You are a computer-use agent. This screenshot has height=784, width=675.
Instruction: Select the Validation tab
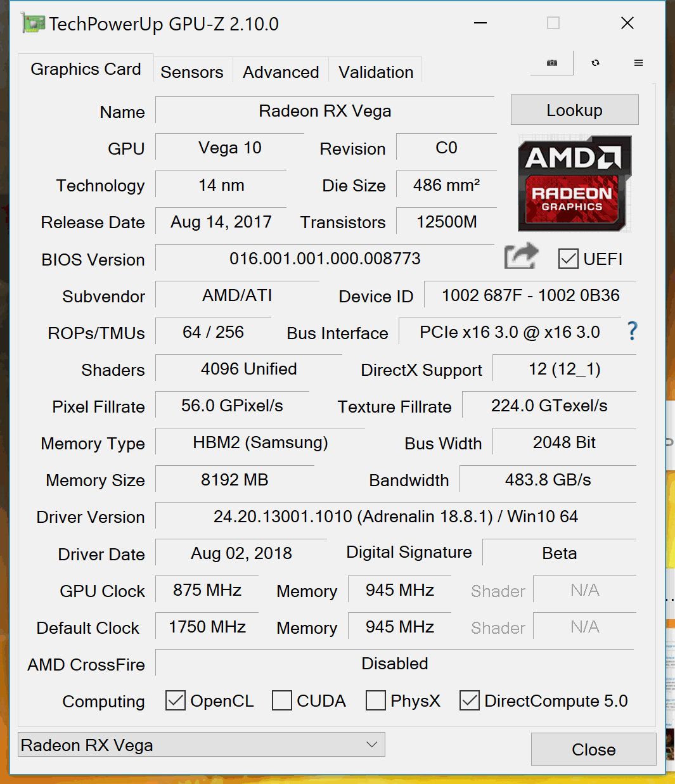[376, 72]
